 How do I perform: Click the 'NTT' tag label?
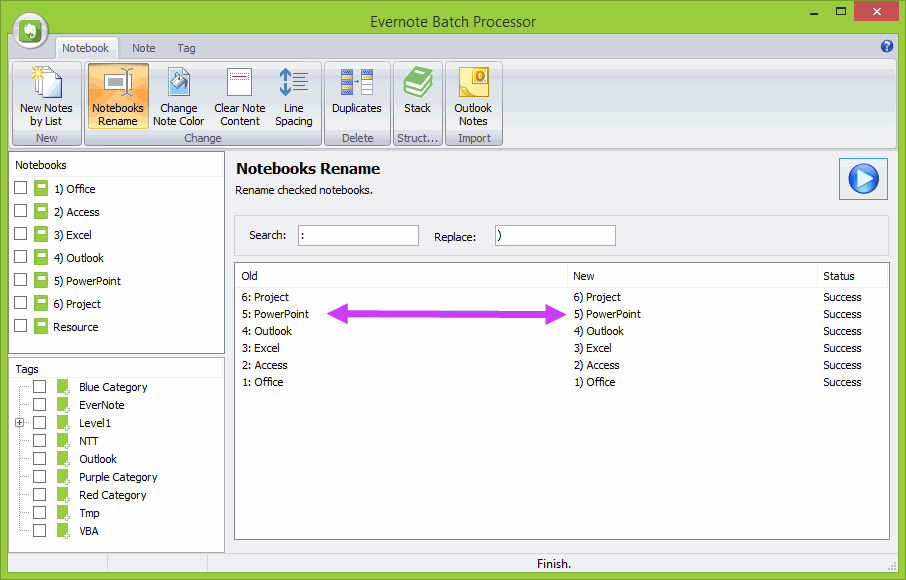point(89,441)
